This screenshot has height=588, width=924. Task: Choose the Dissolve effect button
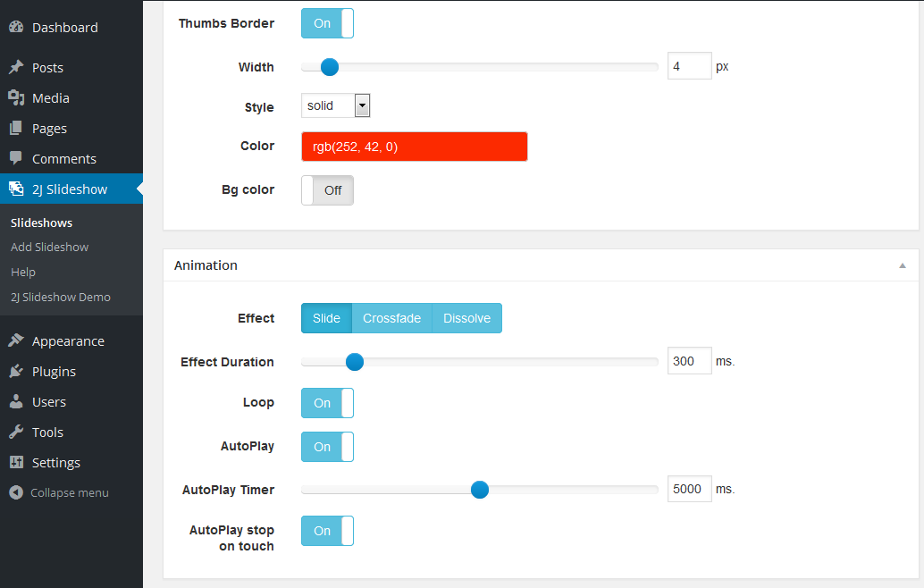click(x=466, y=318)
